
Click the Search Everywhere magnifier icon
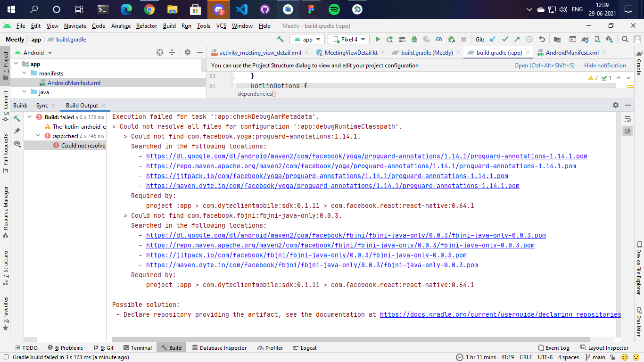pos(625,40)
